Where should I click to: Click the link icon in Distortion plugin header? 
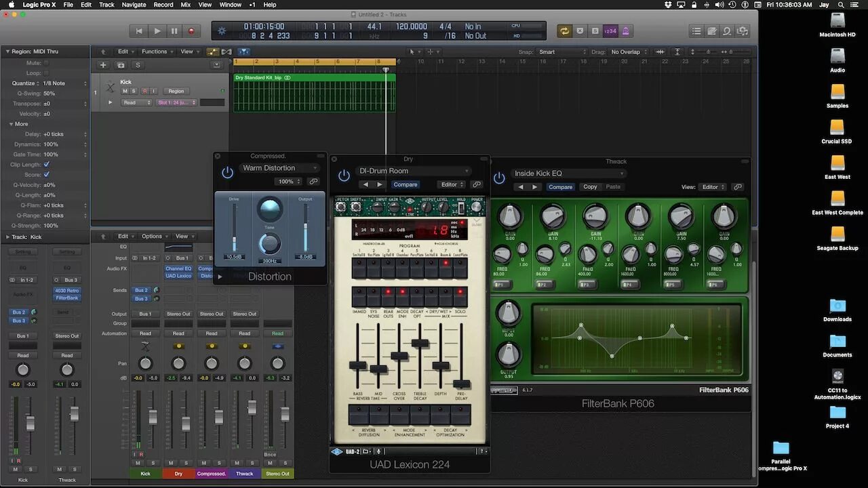313,182
